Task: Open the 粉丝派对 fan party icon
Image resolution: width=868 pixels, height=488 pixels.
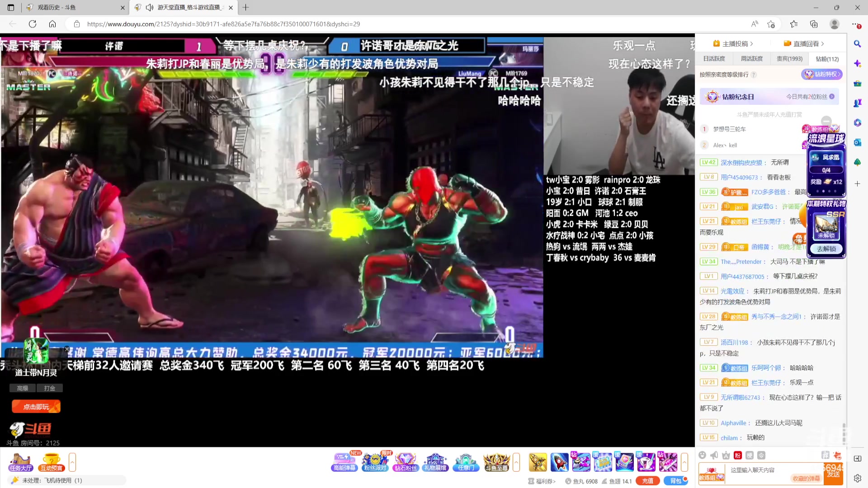Action: tap(375, 462)
